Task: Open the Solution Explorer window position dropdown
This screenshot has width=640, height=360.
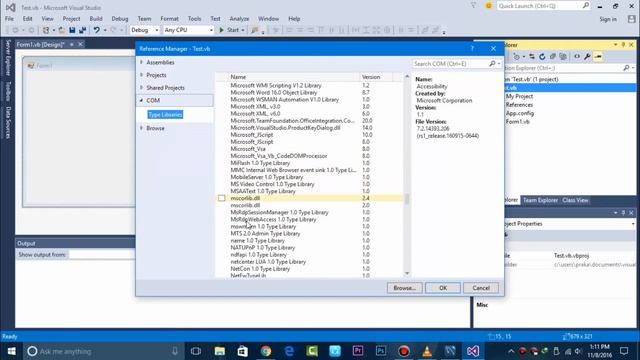Action: tap(616, 44)
